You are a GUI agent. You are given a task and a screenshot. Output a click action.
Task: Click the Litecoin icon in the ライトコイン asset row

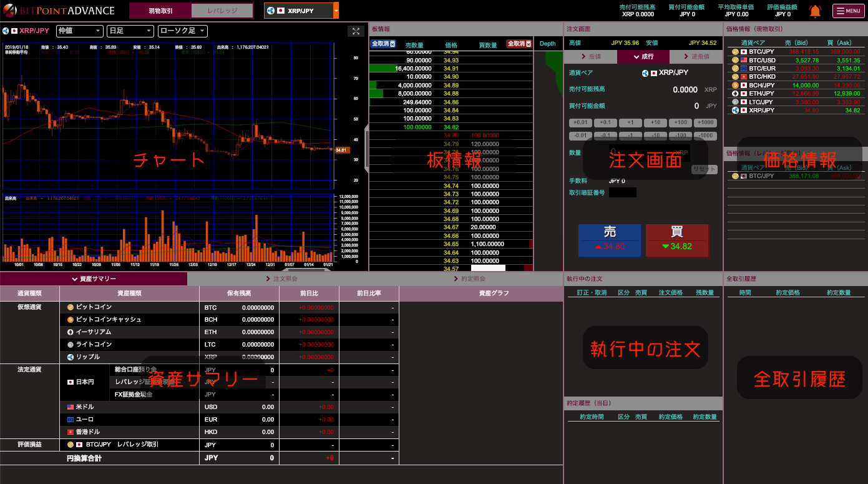tap(71, 345)
